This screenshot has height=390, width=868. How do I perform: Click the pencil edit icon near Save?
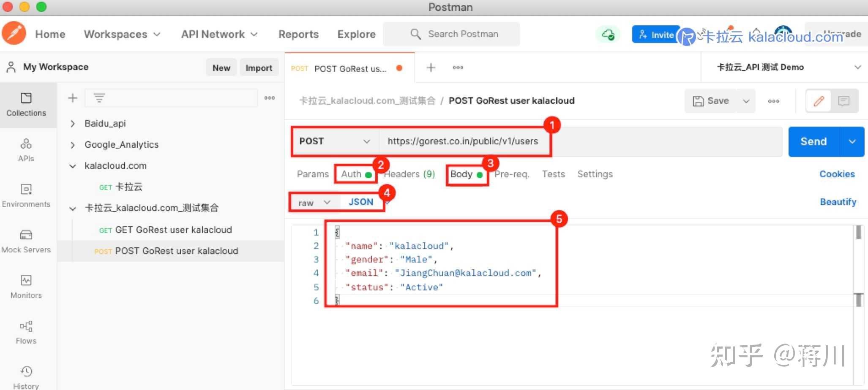tap(819, 101)
